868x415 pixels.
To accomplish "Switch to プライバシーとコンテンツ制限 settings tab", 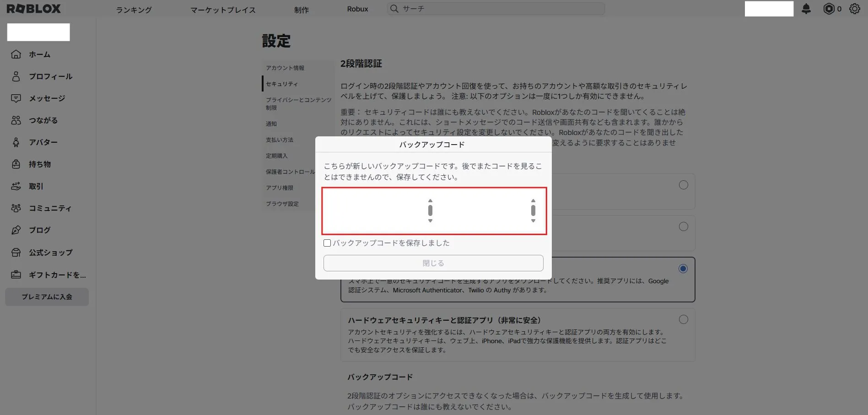I will pos(298,103).
